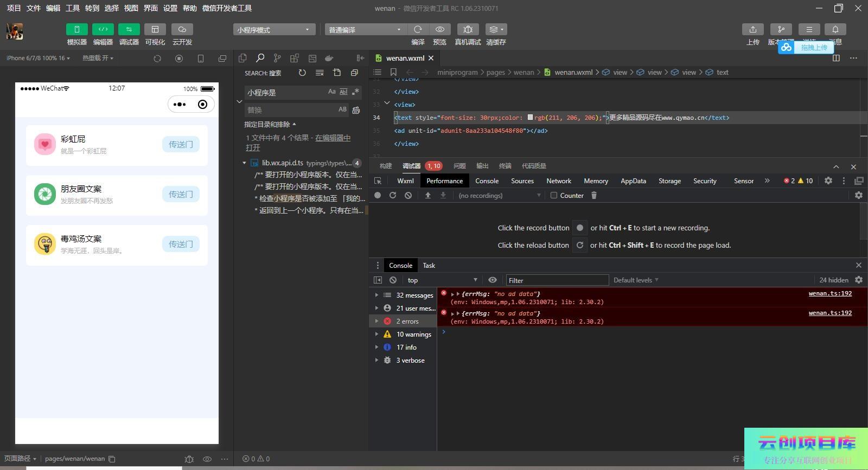Enable the Counter checkbox

pos(554,196)
